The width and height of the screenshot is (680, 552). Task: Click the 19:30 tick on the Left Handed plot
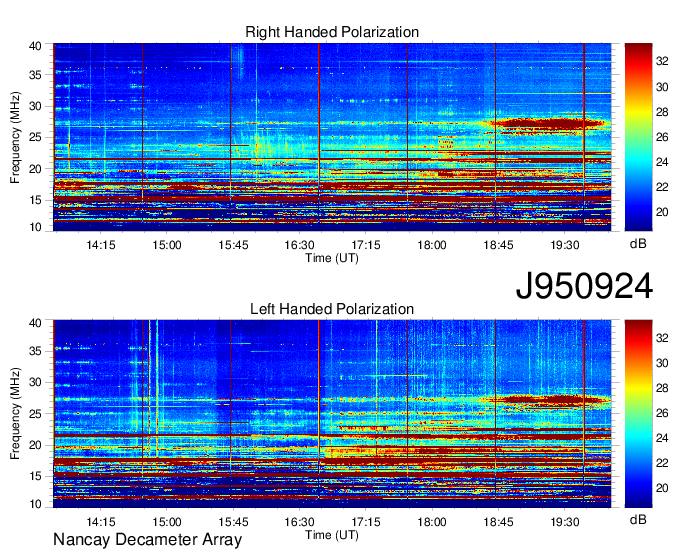(565, 522)
